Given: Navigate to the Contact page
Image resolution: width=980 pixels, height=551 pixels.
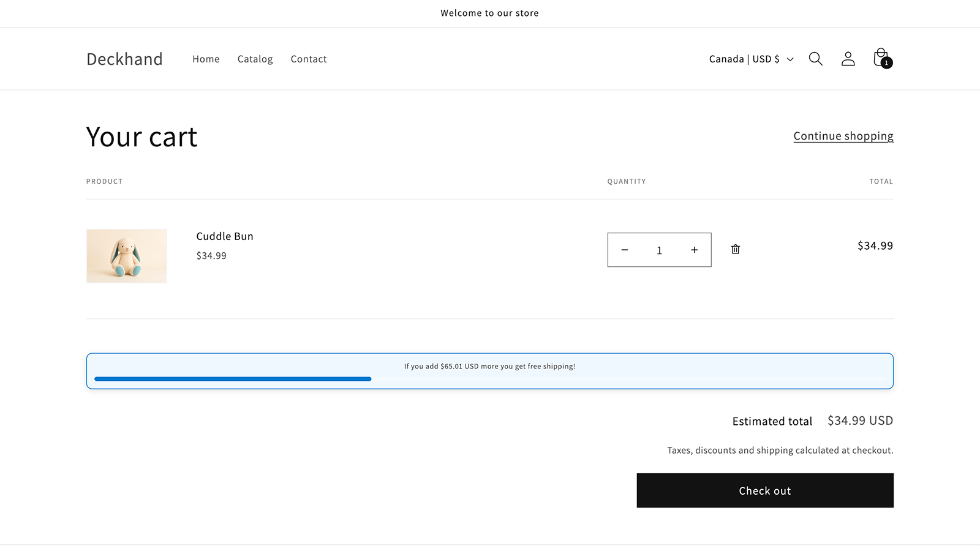Looking at the screenshot, I should (x=309, y=59).
